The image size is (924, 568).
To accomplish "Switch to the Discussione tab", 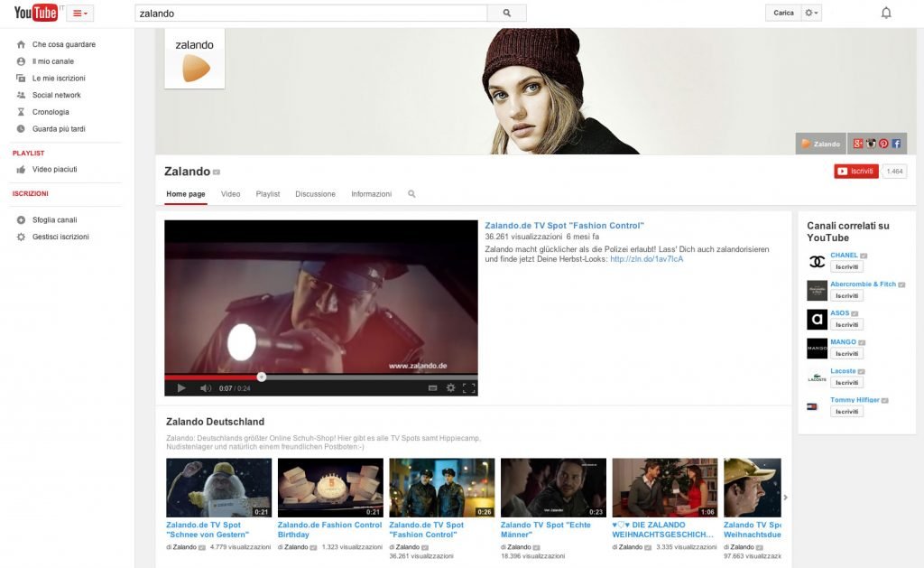I will (315, 194).
